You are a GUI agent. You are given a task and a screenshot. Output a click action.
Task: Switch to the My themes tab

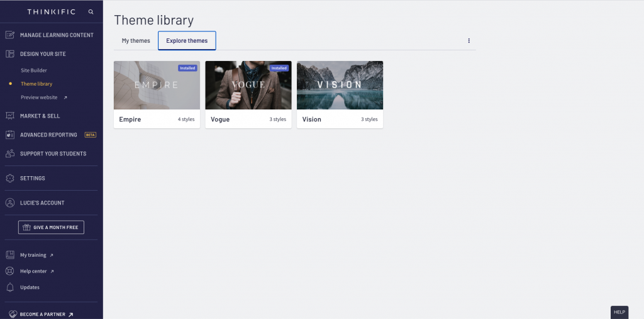point(136,41)
